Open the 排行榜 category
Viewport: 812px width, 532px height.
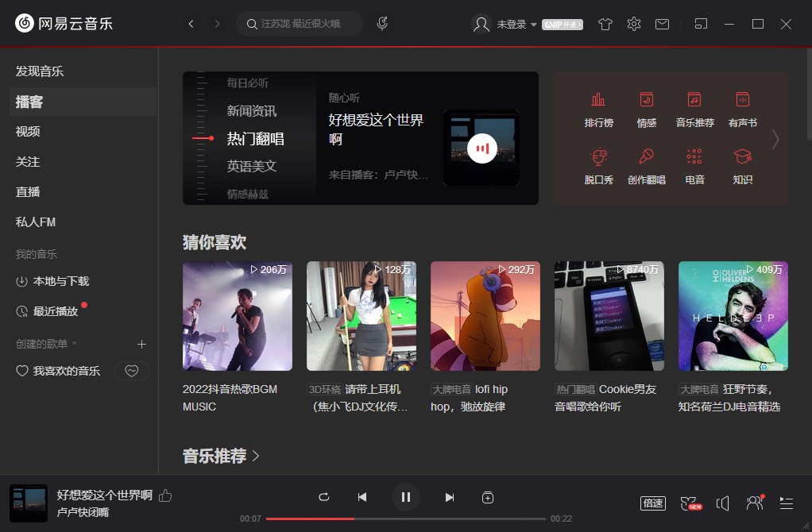click(598, 110)
